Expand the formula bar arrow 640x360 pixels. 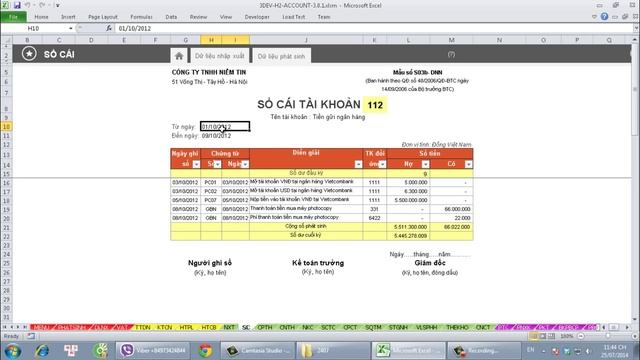pos(636,28)
